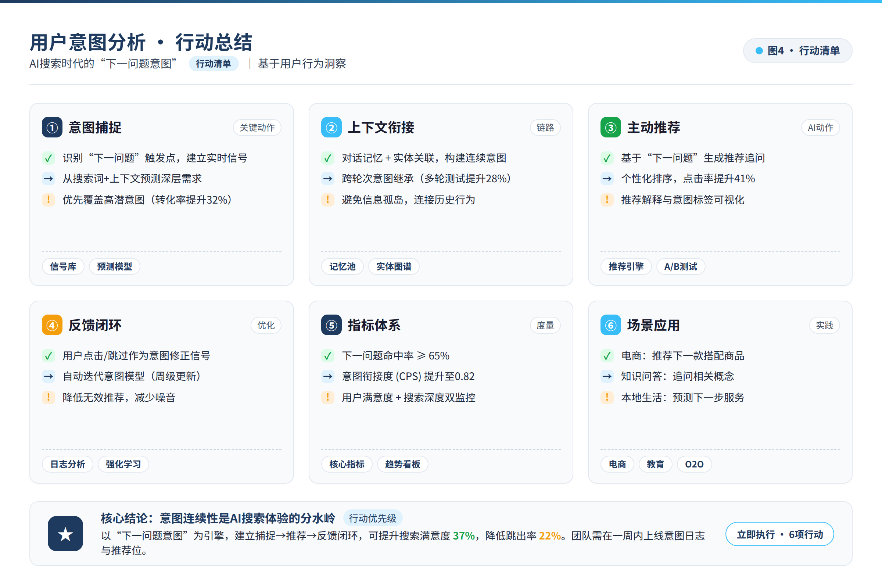
Task: Click the star icon next to 核心结论
Action: [x=65, y=534]
